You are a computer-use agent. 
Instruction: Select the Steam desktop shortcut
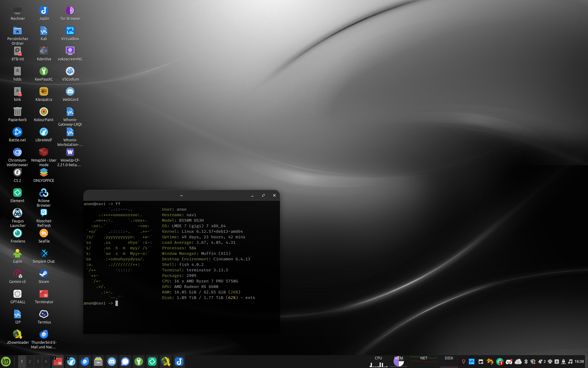point(44,274)
